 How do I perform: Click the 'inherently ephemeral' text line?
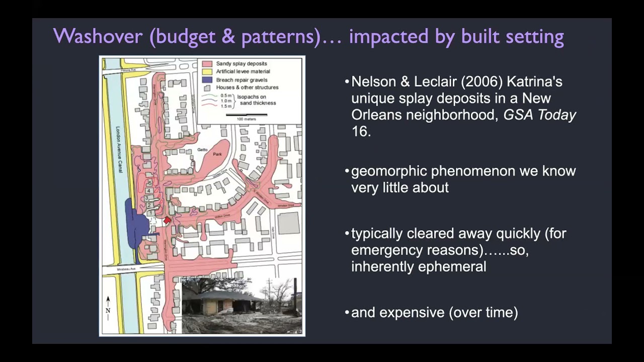[x=419, y=266]
